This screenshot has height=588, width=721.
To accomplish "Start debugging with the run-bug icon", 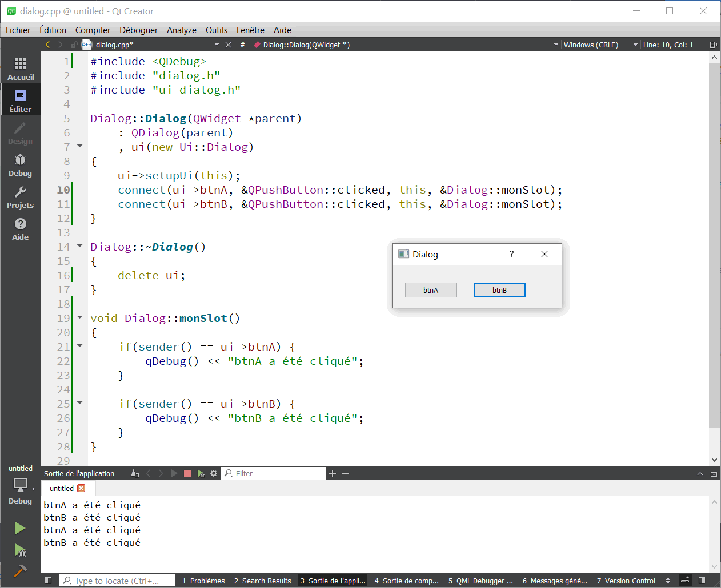I will point(20,550).
